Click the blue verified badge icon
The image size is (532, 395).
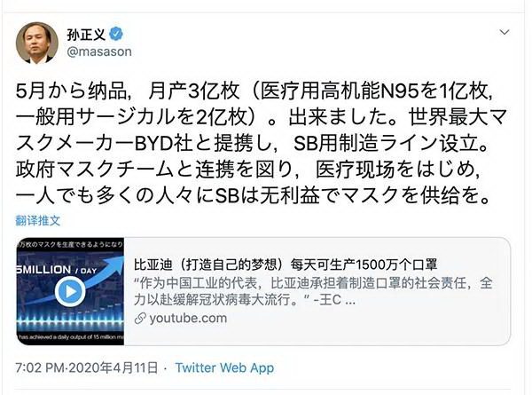point(117,34)
